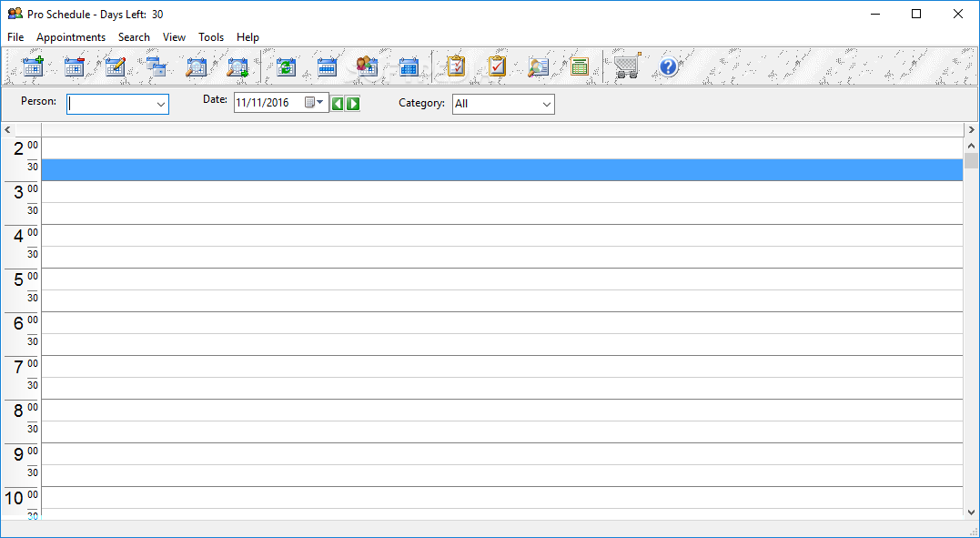This screenshot has width=980, height=538.
Task: Click the people calendar icon in toolbar
Action: click(368, 66)
